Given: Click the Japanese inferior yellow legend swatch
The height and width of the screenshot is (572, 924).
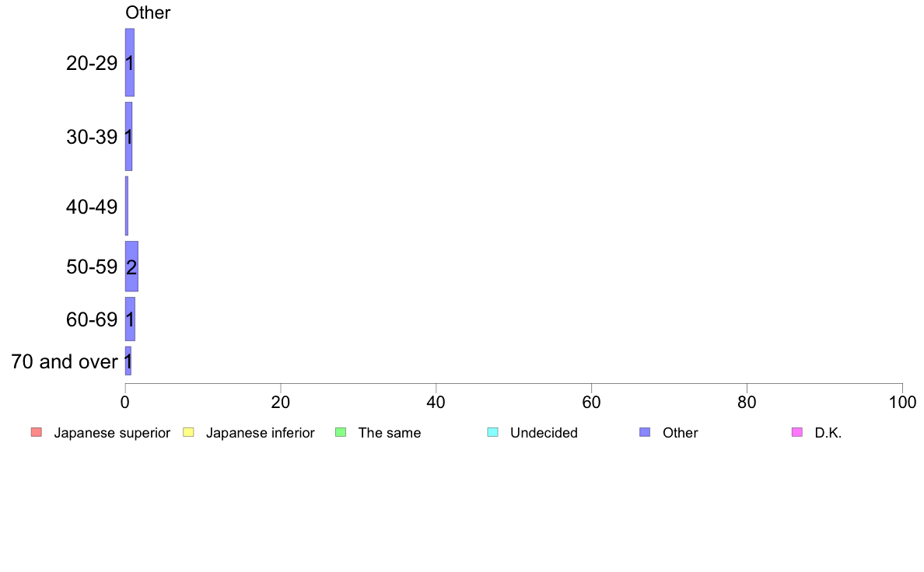Looking at the screenshot, I should [188, 432].
